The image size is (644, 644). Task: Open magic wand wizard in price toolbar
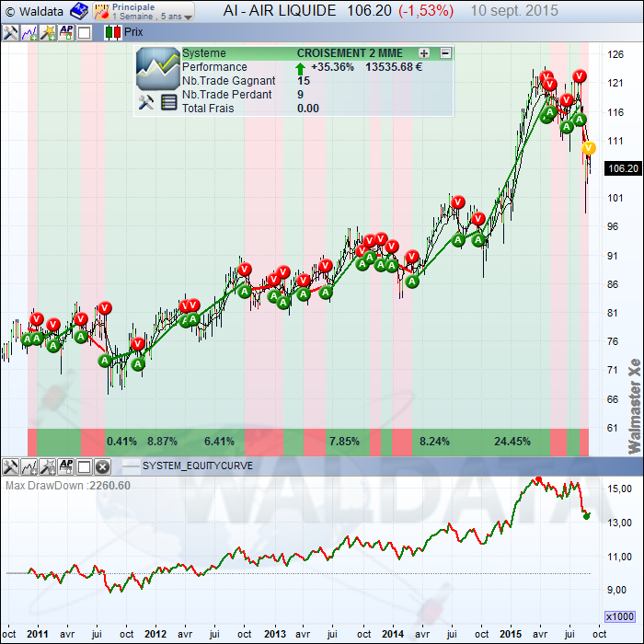click(48, 32)
